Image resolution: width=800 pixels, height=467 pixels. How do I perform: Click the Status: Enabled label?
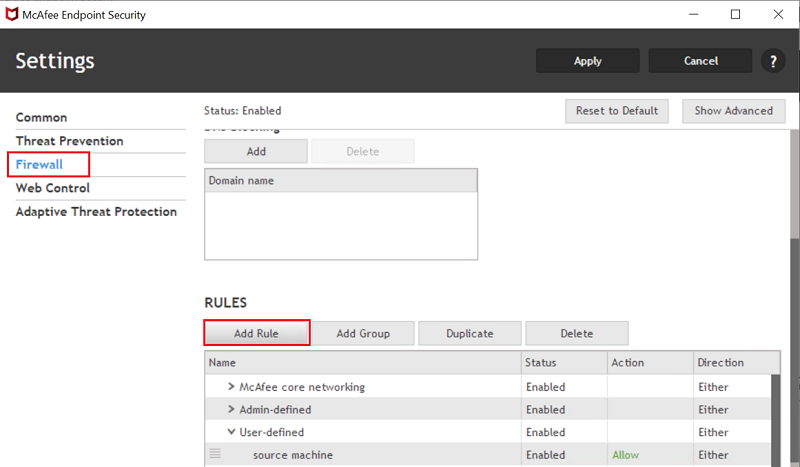coord(242,111)
